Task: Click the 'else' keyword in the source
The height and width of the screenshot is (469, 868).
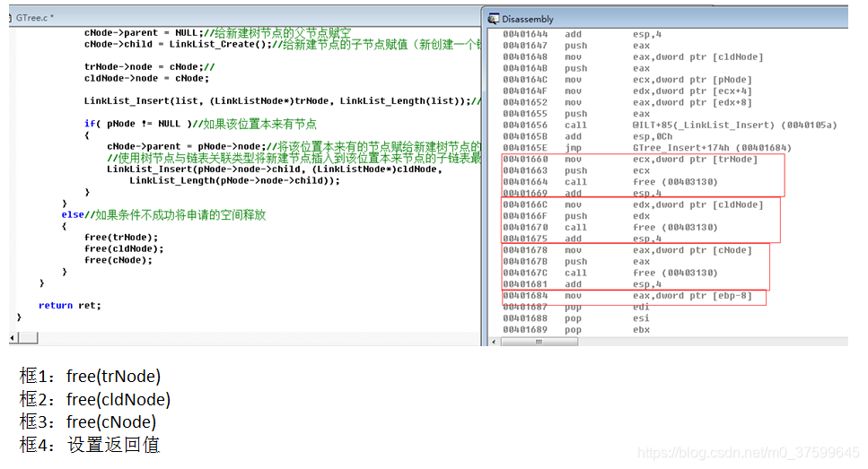Action: coord(73,214)
